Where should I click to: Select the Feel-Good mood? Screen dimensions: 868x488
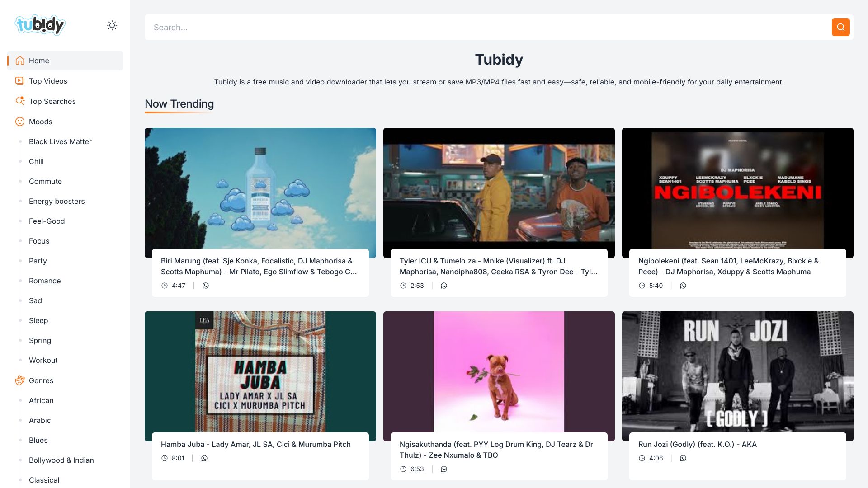47,221
